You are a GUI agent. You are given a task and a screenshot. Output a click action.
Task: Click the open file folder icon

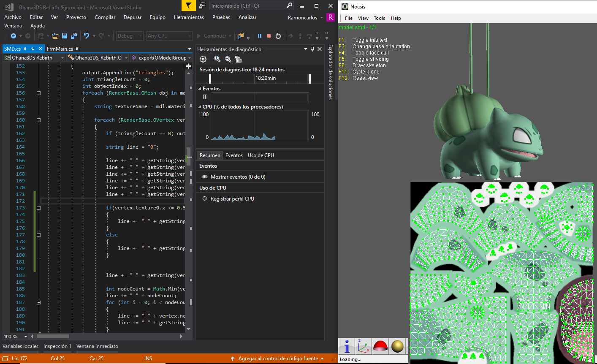[55, 36]
